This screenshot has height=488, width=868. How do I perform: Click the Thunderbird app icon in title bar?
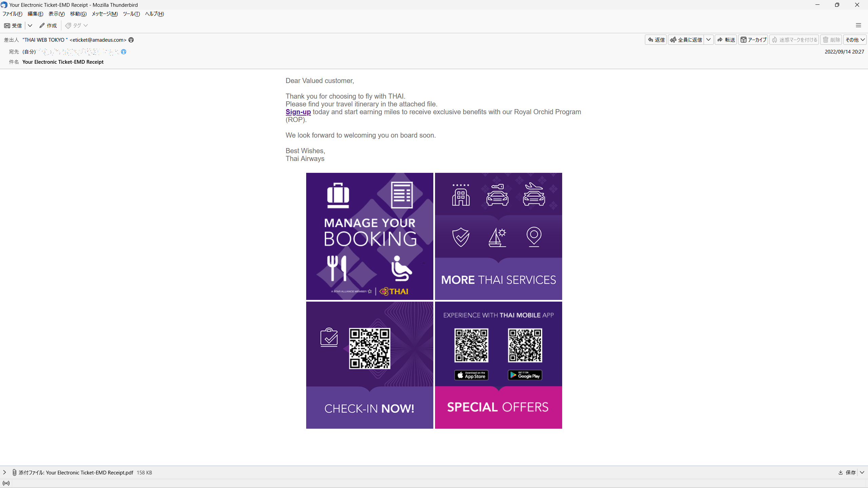click(x=4, y=5)
